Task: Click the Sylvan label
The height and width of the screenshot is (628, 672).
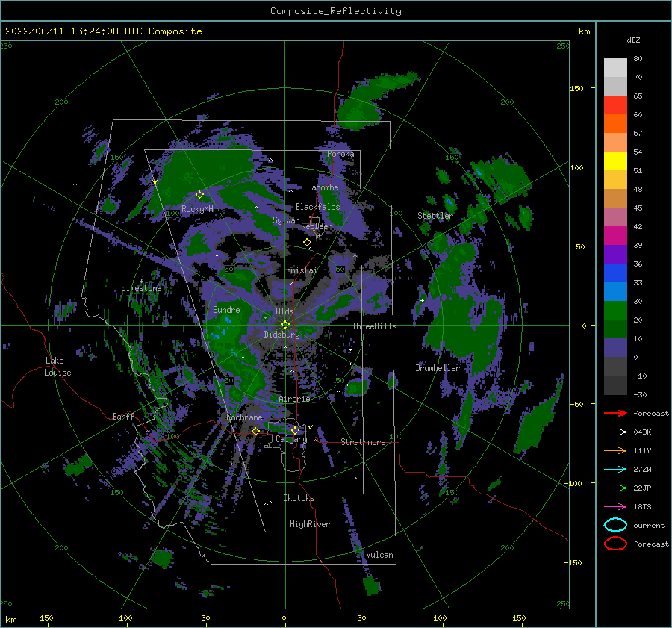Action: coord(286,220)
